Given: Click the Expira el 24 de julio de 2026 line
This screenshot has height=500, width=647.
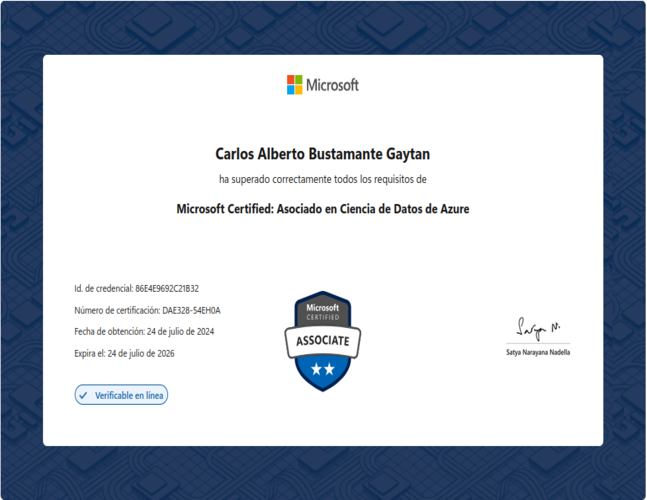Looking at the screenshot, I should click(125, 354).
